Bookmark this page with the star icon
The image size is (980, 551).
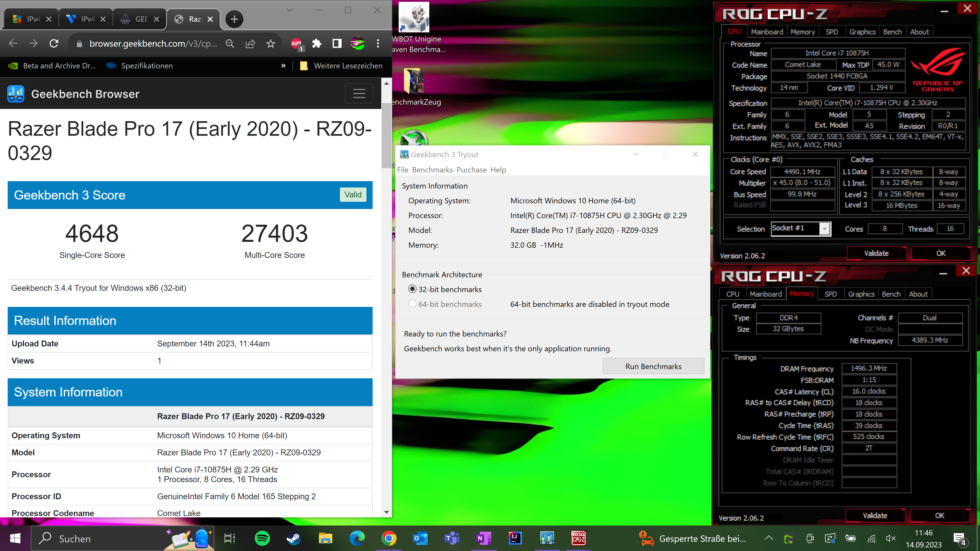point(271,44)
